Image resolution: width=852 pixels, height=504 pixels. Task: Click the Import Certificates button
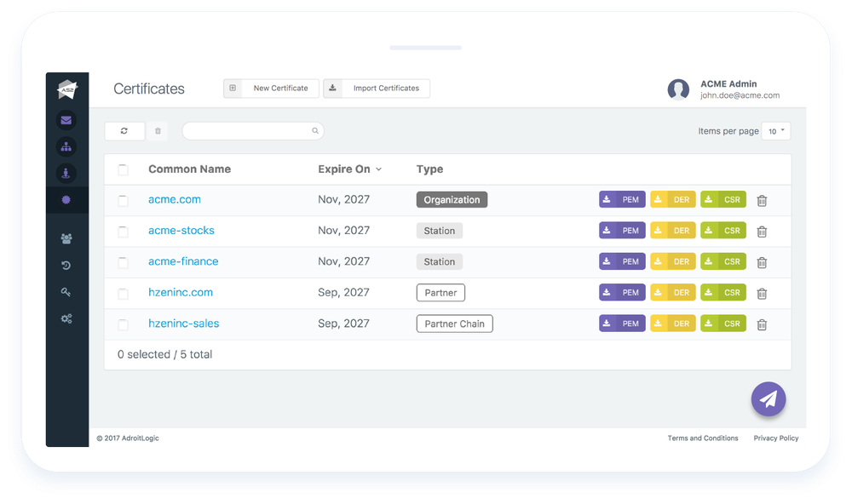[377, 88]
